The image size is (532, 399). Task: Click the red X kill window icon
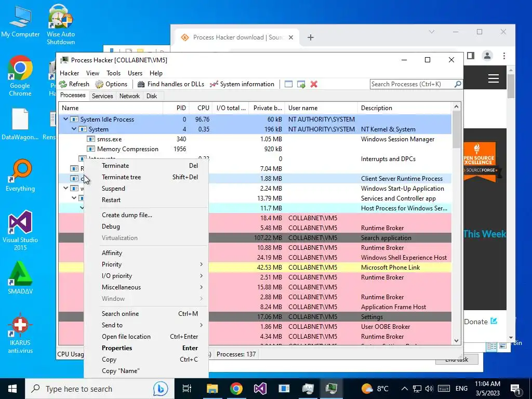click(314, 84)
